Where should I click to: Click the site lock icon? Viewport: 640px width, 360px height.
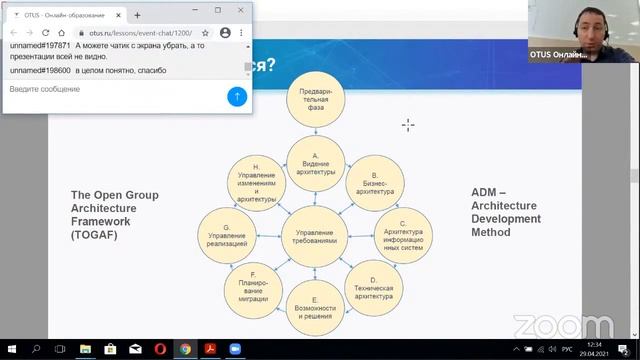(x=81, y=33)
